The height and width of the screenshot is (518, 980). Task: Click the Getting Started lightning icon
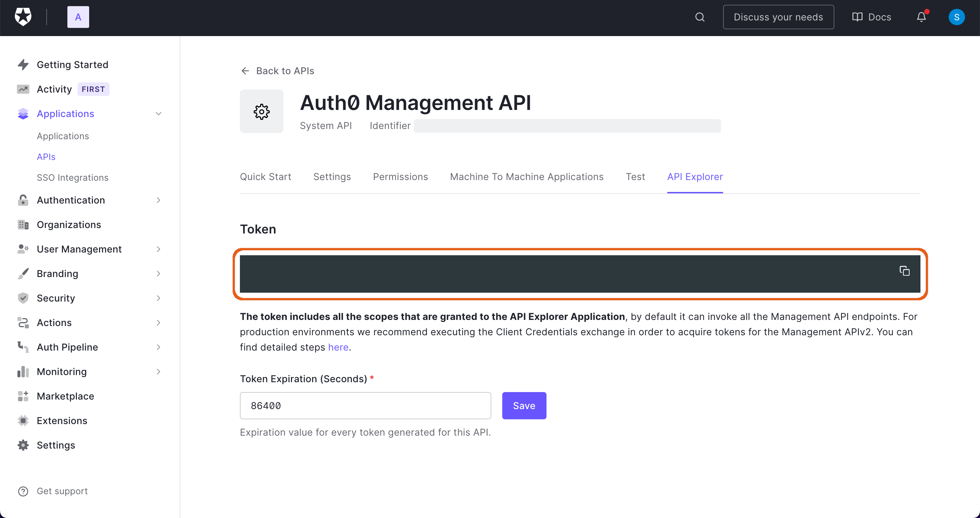(x=23, y=65)
